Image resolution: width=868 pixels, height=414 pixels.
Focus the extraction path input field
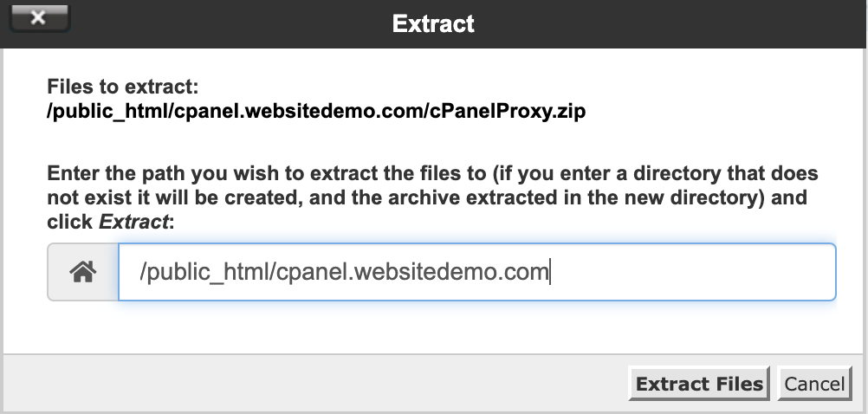tap(476, 273)
